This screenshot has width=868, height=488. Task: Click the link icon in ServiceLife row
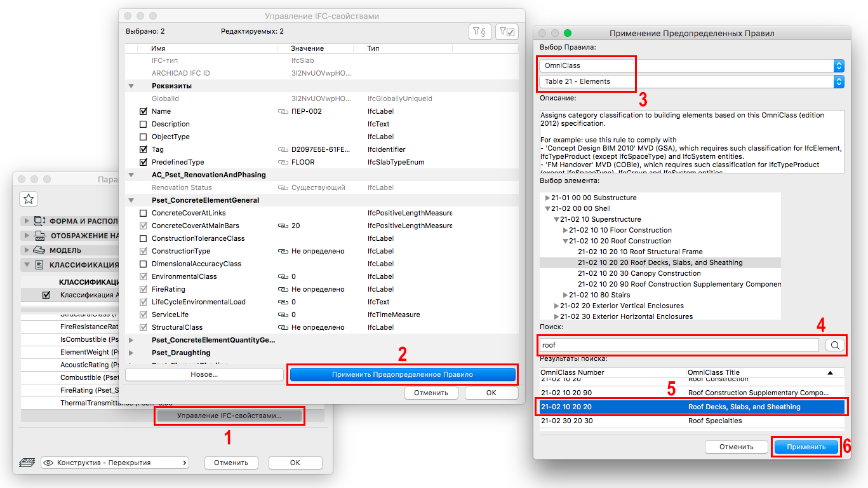click(x=283, y=315)
